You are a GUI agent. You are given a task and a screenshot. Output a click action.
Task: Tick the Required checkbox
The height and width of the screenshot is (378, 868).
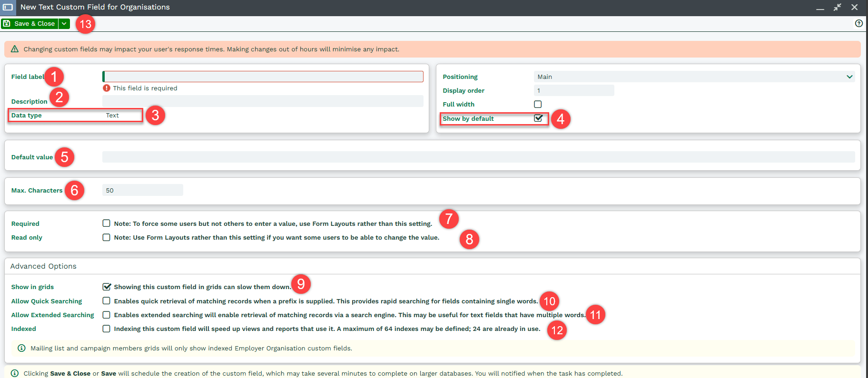coord(107,223)
